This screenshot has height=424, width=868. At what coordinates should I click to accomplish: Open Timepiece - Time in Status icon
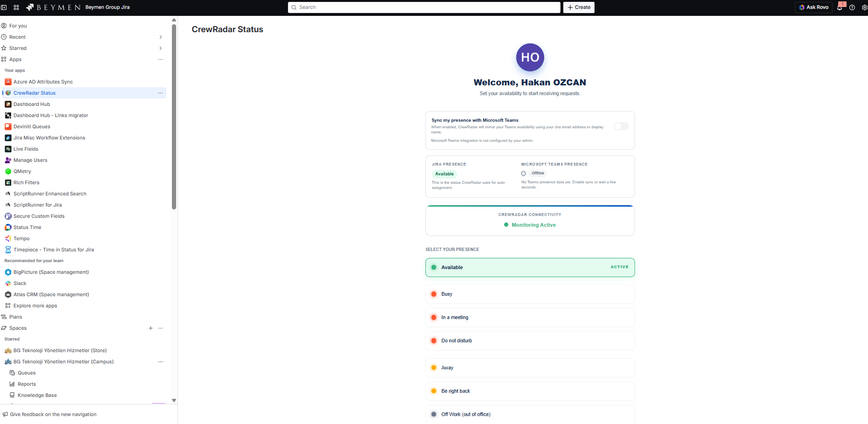[x=8, y=250]
